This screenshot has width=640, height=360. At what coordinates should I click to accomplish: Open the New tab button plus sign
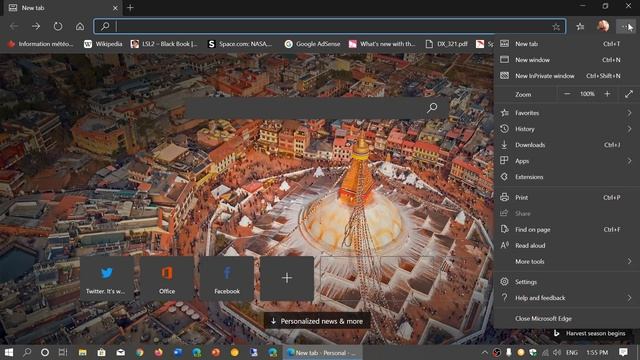[x=130, y=8]
